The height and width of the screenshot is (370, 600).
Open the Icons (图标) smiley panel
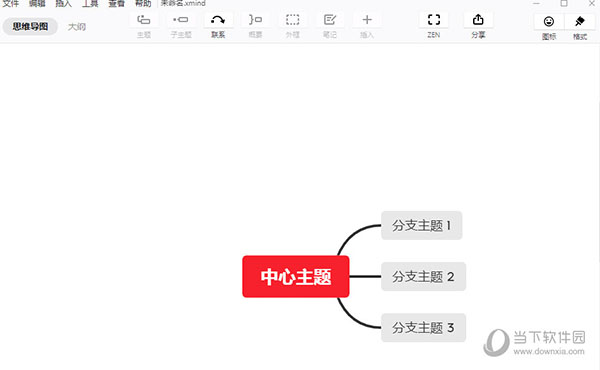coord(549,22)
